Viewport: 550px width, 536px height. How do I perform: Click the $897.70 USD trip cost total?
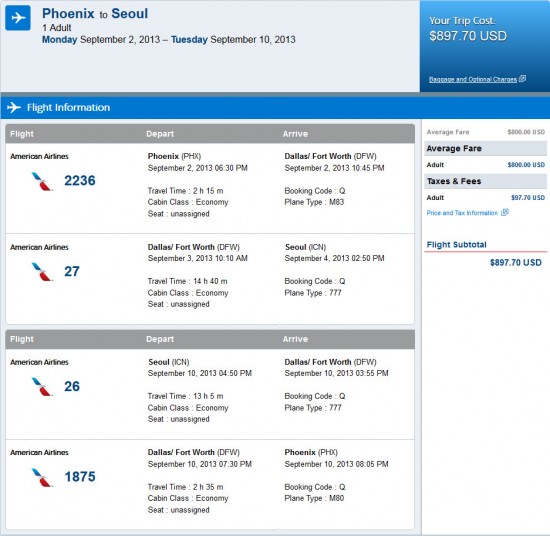[x=468, y=36]
